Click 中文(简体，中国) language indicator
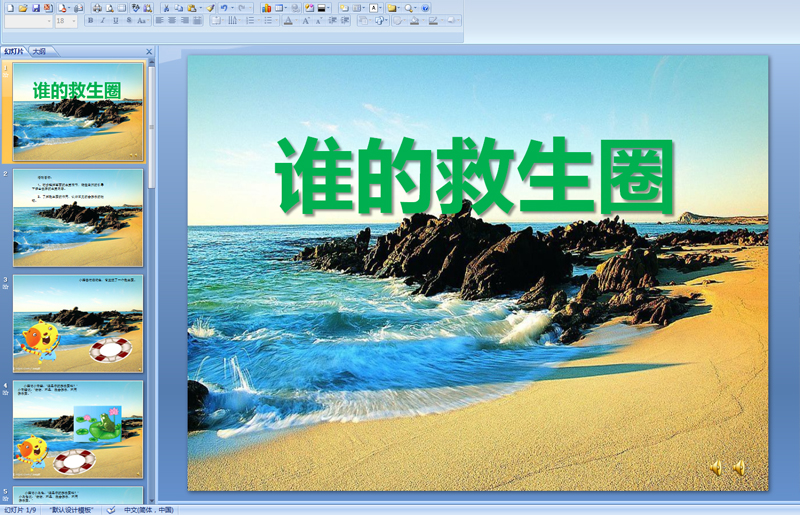800x515 pixels. (148, 510)
